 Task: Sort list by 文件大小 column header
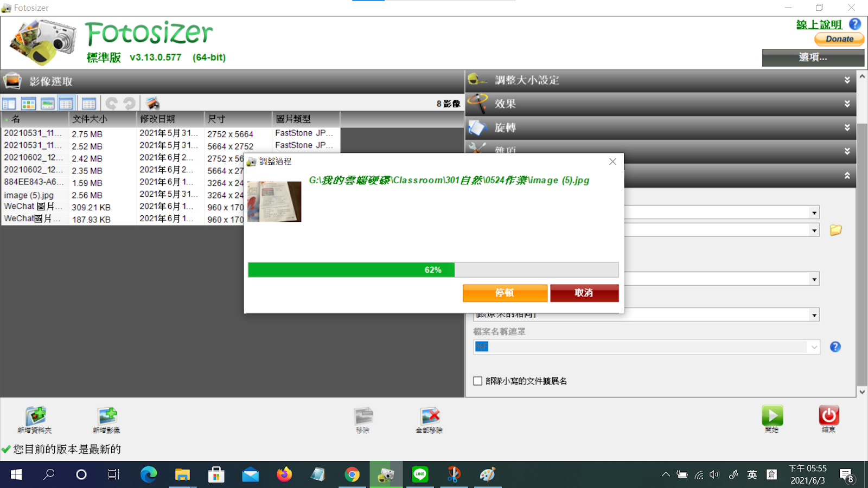103,119
